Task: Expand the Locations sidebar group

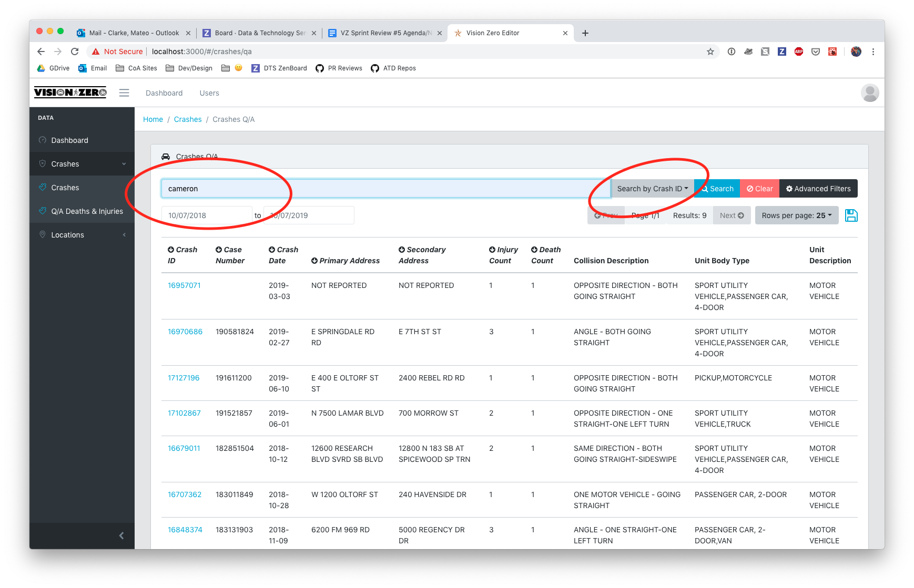Action: 82,235
